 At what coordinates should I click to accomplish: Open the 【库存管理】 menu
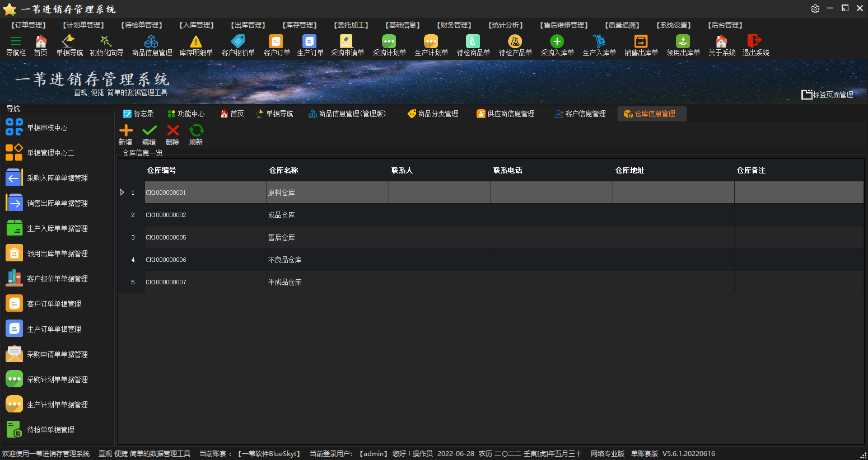pyautogui.click(x=300, y=25)
